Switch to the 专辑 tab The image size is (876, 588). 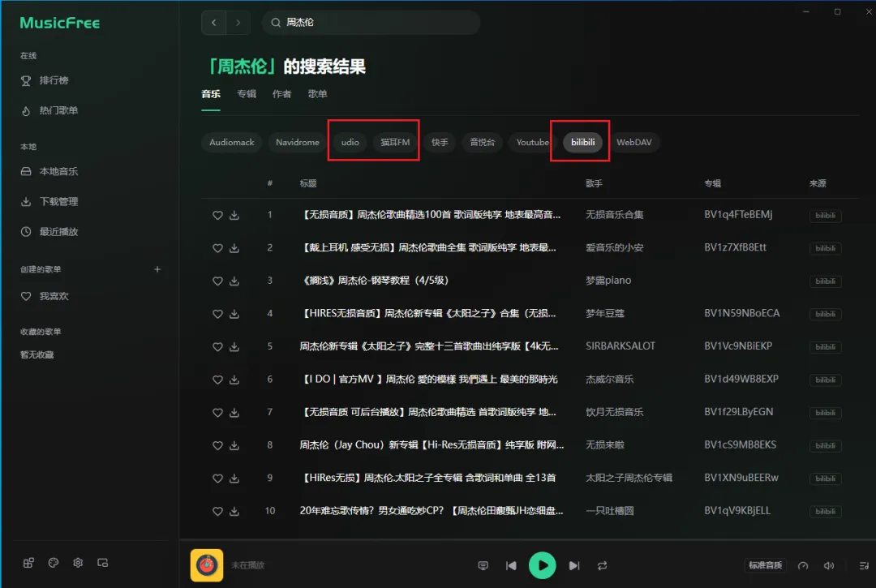(247, 94)
